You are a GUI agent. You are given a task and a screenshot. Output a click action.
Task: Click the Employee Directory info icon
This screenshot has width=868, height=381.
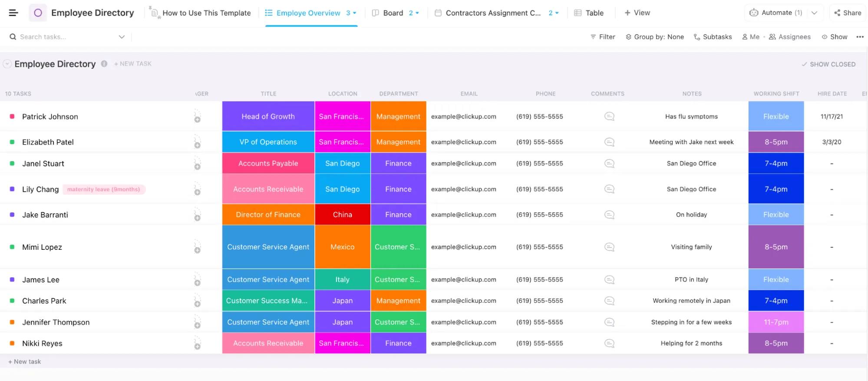click(104, 64)
